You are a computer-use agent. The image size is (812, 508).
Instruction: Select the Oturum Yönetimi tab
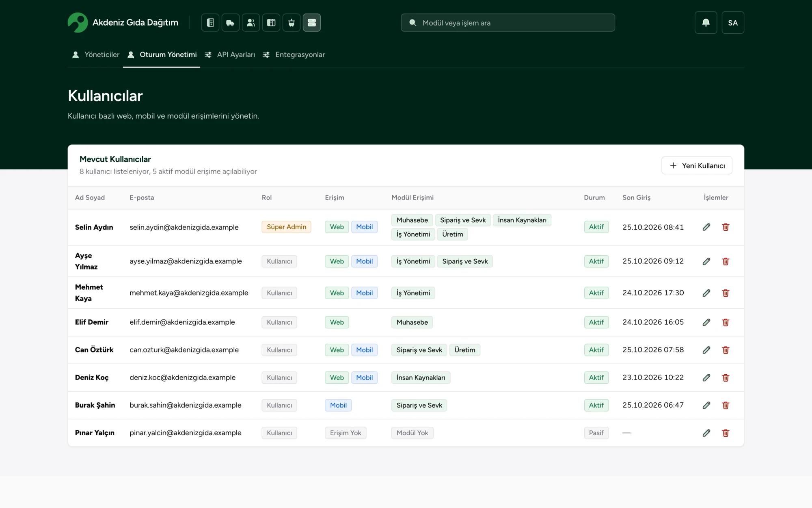click(162, 55)
